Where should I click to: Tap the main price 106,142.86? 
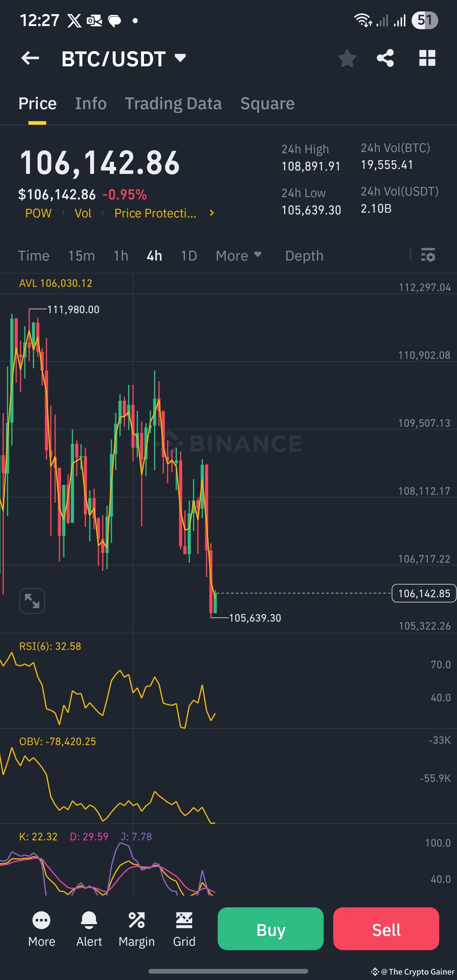pyautogui.click(x=99, y=162)
